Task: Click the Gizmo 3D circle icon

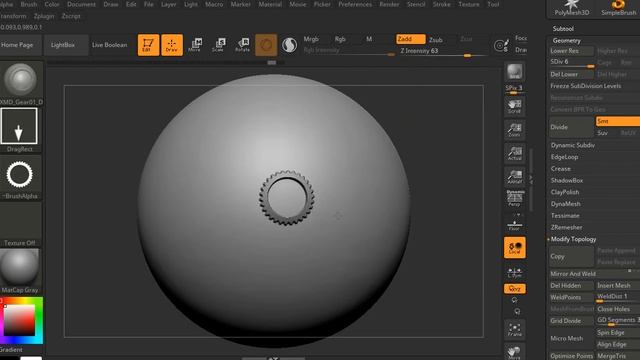Action: 266,45
